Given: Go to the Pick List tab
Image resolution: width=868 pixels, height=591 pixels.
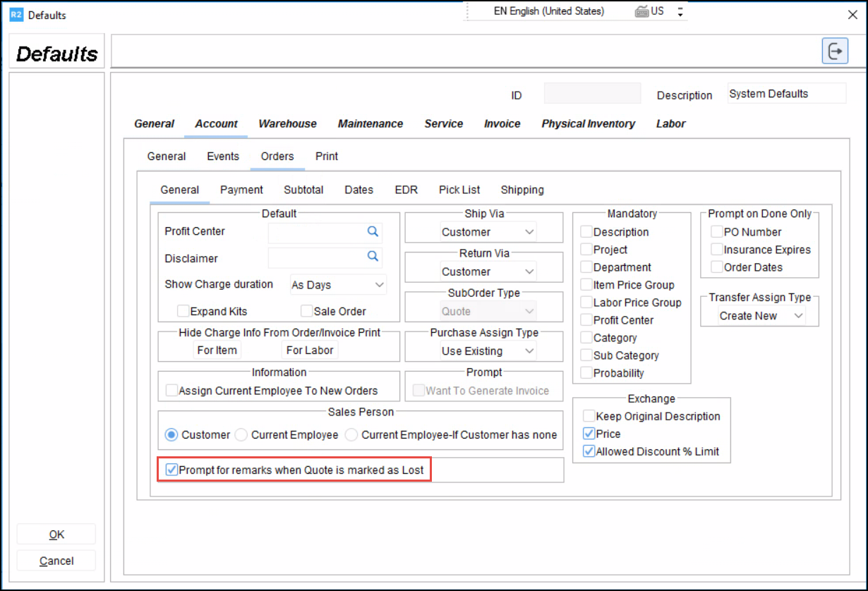Looking at the screenshot, I should click(x=459, y=190).
